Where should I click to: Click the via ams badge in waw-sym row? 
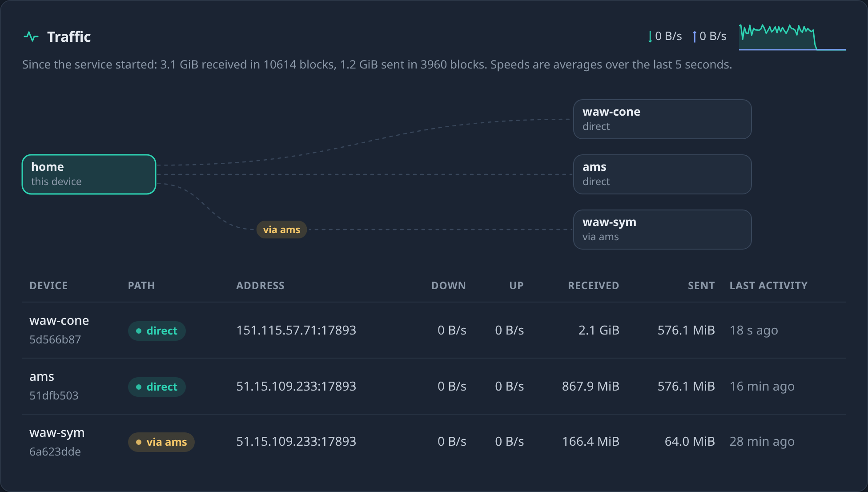coord(161,442)
